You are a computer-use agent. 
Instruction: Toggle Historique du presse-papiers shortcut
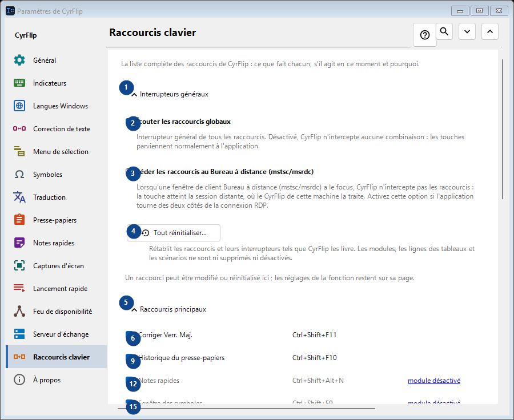click(131, 358)
